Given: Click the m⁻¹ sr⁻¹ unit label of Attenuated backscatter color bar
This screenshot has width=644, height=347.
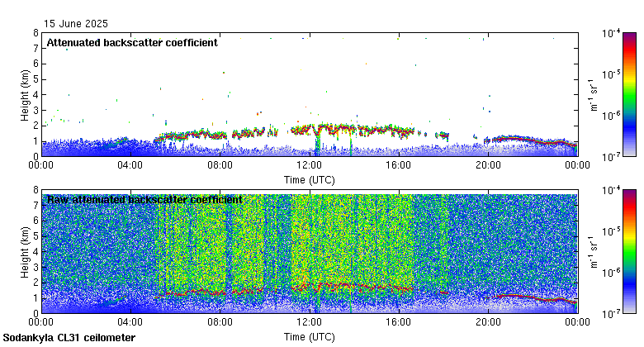Looking at the screenshot, I should point(594,95).
